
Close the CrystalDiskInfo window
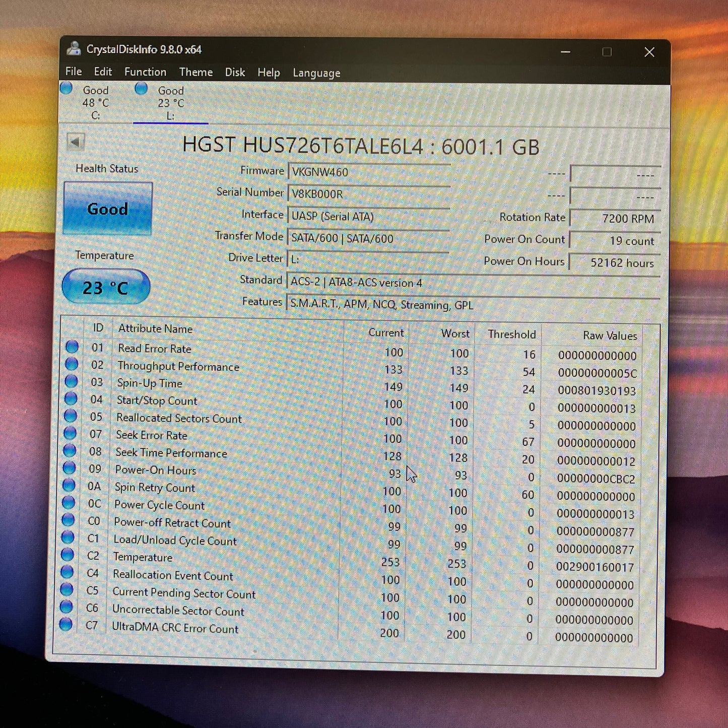coord(649,52)
